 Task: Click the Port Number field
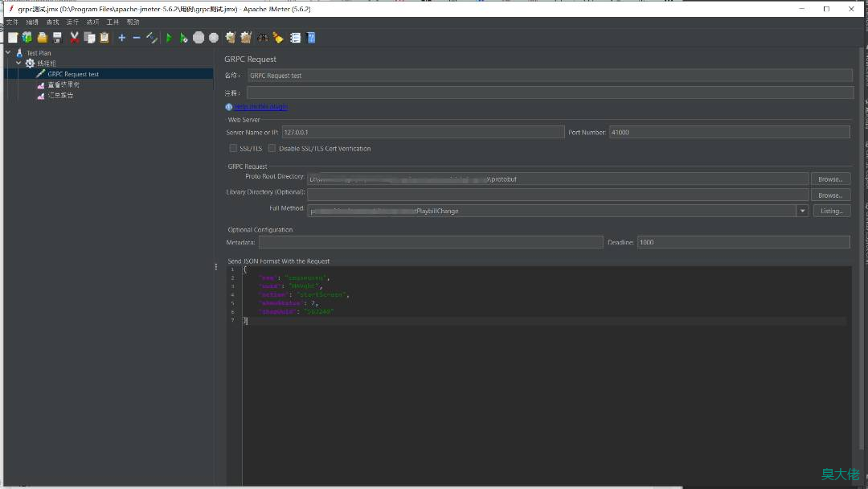coord(730,133)
